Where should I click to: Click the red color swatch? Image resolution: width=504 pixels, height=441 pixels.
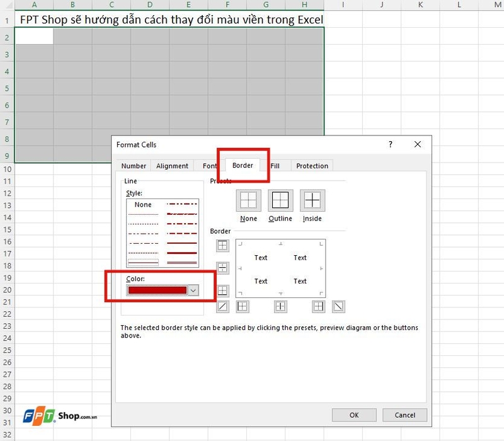[x=157, y=290]
